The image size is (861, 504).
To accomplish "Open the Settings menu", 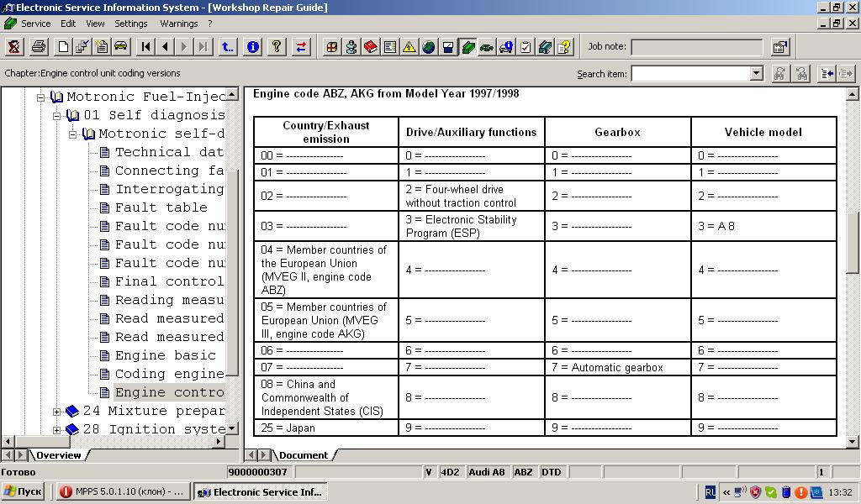I will (130, 24).
